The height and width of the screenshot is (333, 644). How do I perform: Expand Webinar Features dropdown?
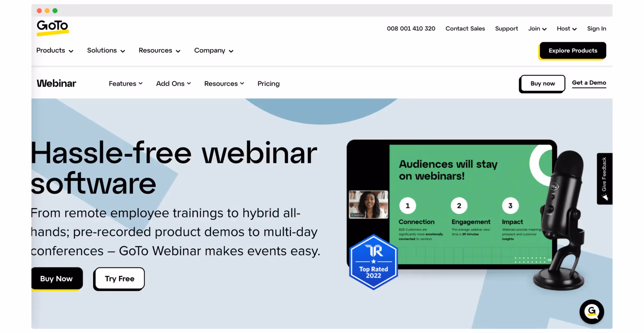[x=126, y=84]
